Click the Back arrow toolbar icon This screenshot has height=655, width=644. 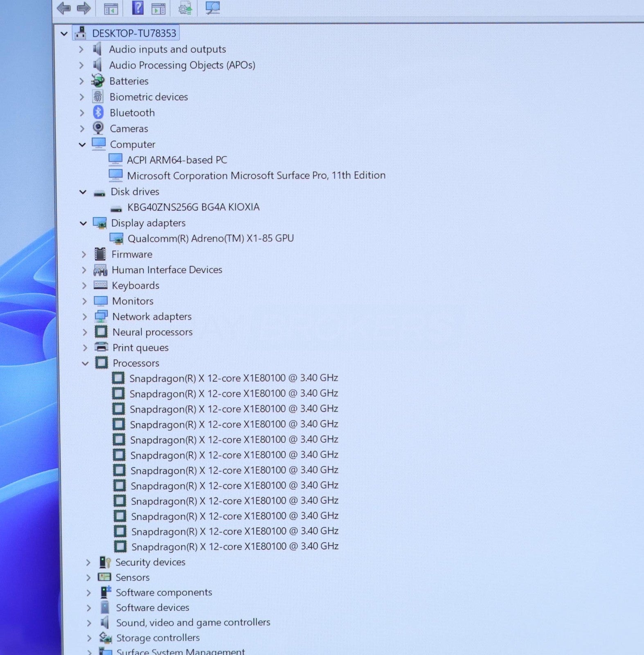pyautogui.click(x=64, y=8)
